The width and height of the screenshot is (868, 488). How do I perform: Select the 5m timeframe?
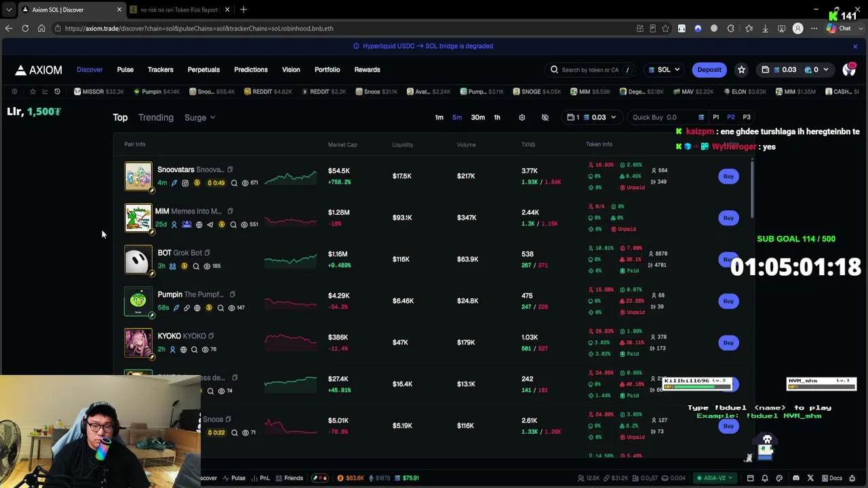(x=457, y=117)
